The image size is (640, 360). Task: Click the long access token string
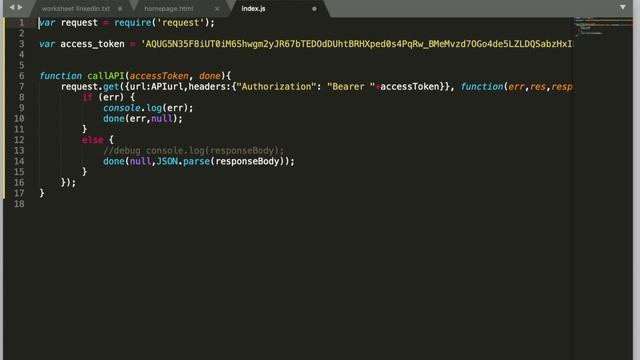pos(357,44)
